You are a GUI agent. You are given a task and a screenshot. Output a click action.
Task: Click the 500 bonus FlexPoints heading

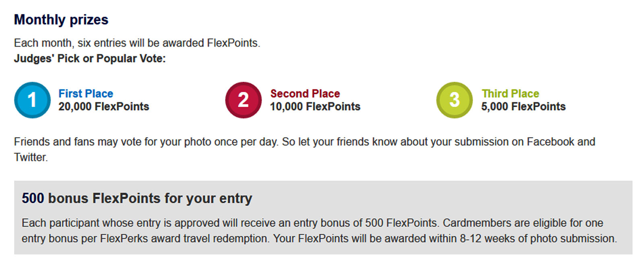pos(137,198)
